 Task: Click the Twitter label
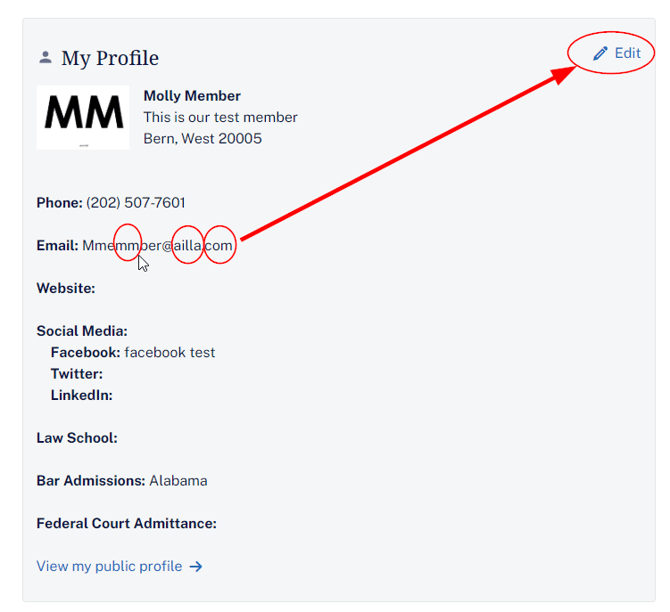tap(77, 374)
